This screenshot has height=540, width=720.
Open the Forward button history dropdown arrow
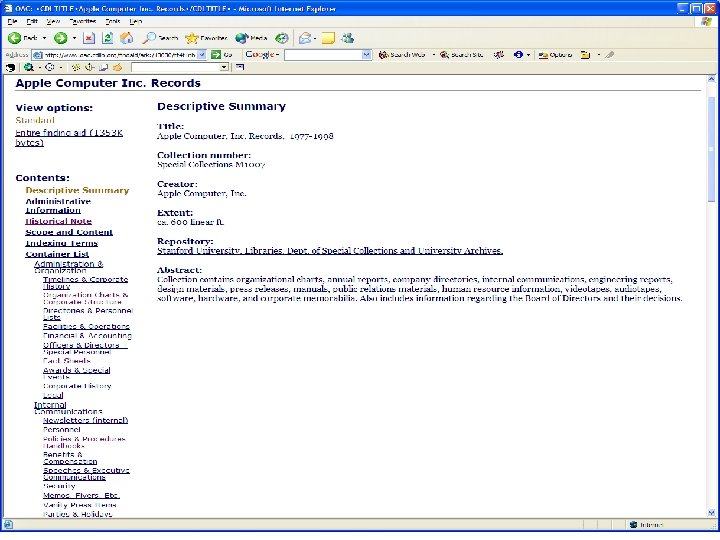click(x=74, y=38)
